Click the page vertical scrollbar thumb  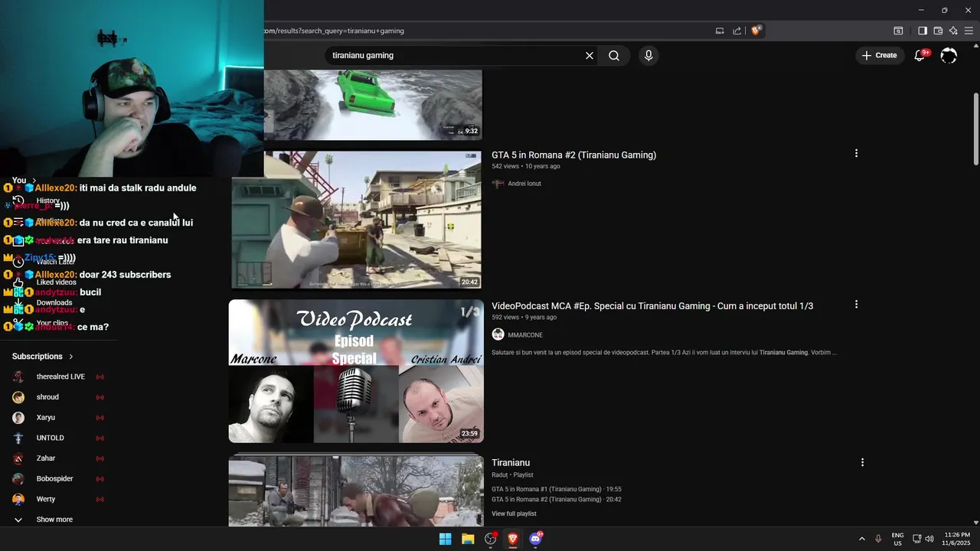coord(975,129)
